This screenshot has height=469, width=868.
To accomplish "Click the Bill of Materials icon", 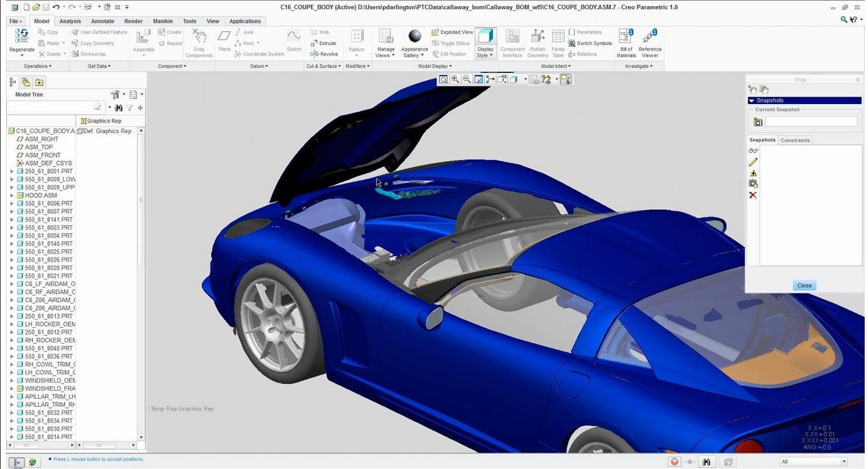I will [x=626, y=36].
